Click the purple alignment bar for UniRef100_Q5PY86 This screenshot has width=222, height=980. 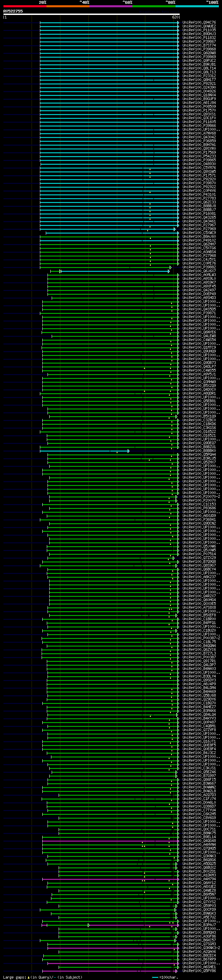click(x=110, y=971)
